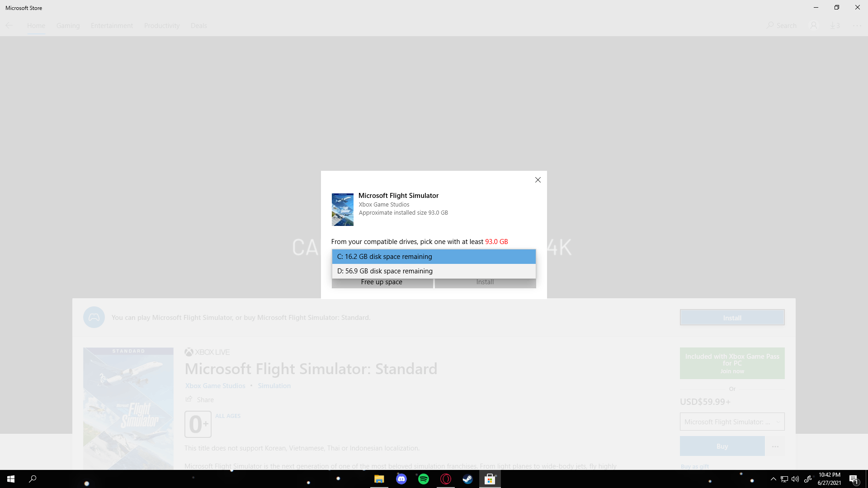
Task: Open the notification action center
Action: coord(854,479)
